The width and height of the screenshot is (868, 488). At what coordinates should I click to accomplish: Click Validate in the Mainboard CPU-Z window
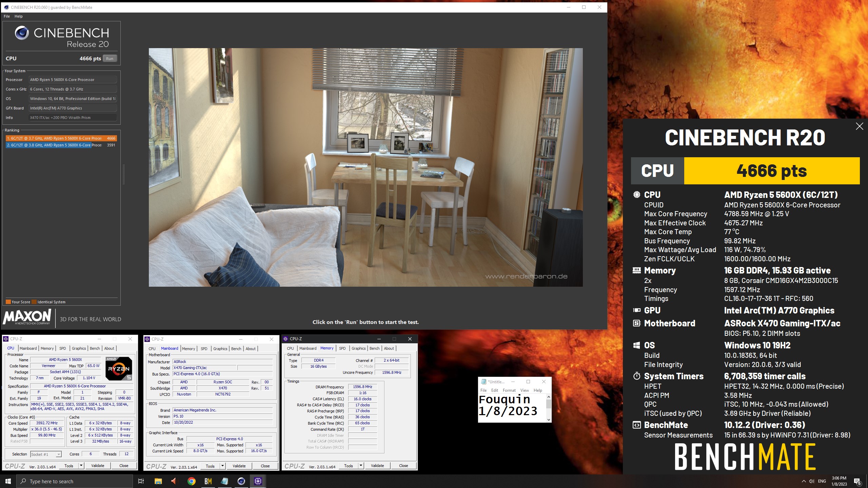pos(239,466)
